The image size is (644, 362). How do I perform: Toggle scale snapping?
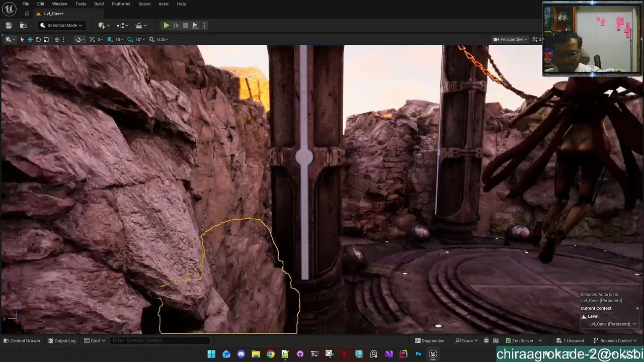tap(151, 39)
